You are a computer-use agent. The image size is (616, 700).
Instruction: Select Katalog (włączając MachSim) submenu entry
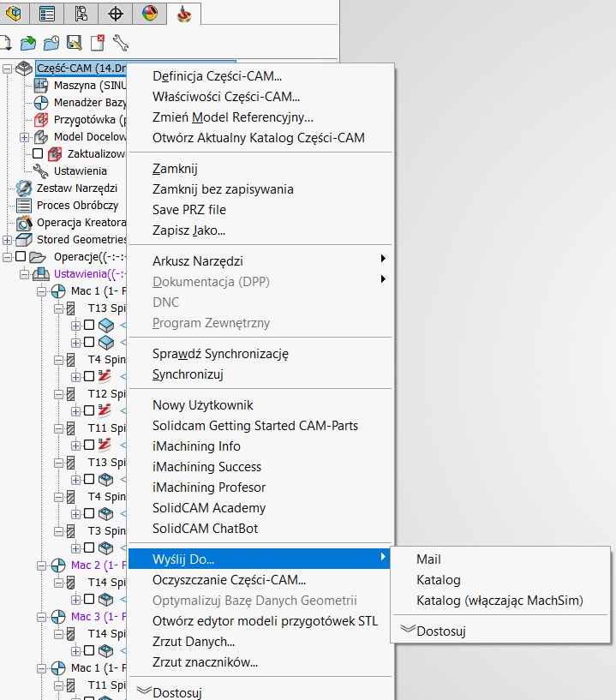[500, 600]
